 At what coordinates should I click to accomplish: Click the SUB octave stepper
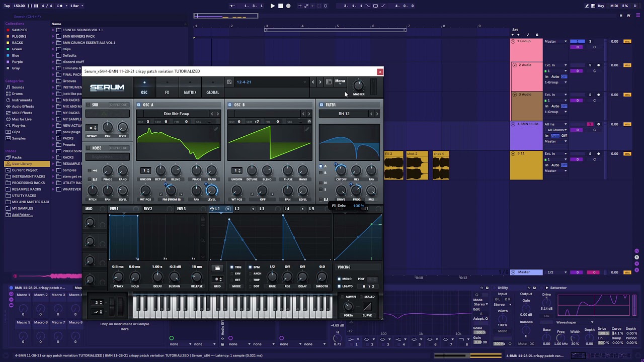click(92, 128)
